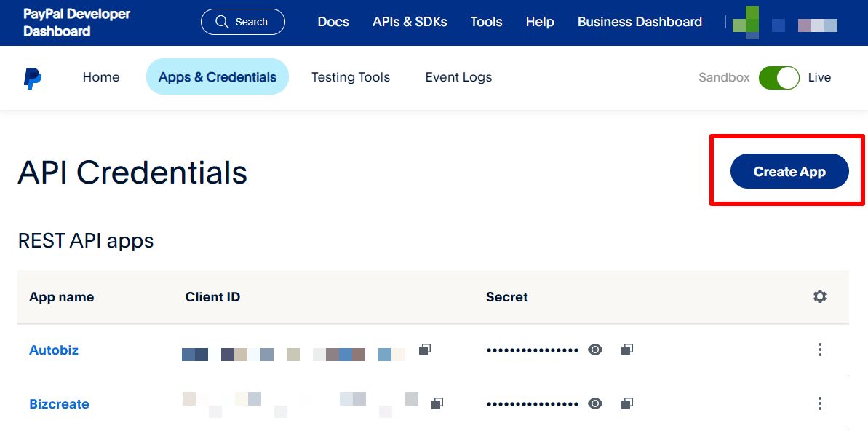Click the Create App button

789,171
